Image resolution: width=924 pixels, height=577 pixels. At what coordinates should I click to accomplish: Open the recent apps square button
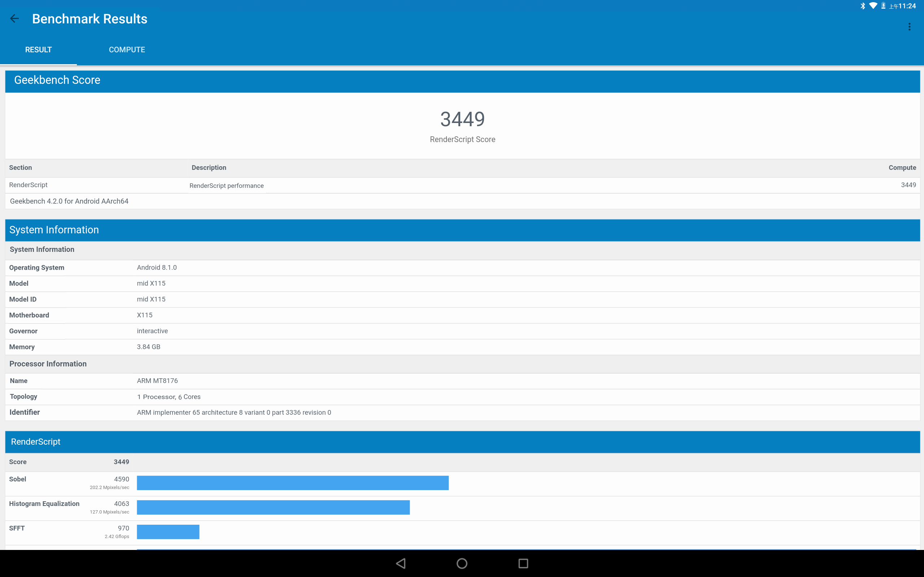(x=523, y=563)
